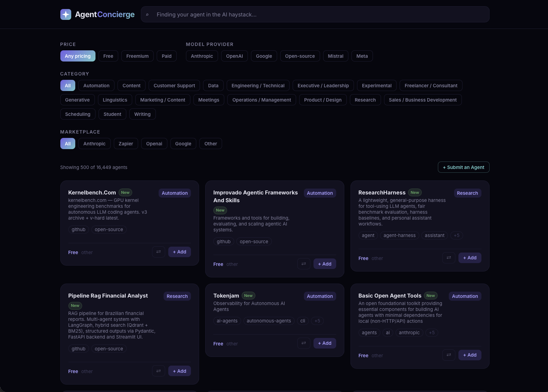Select the All category chip
548x392 pixels.
click(68, 85)
